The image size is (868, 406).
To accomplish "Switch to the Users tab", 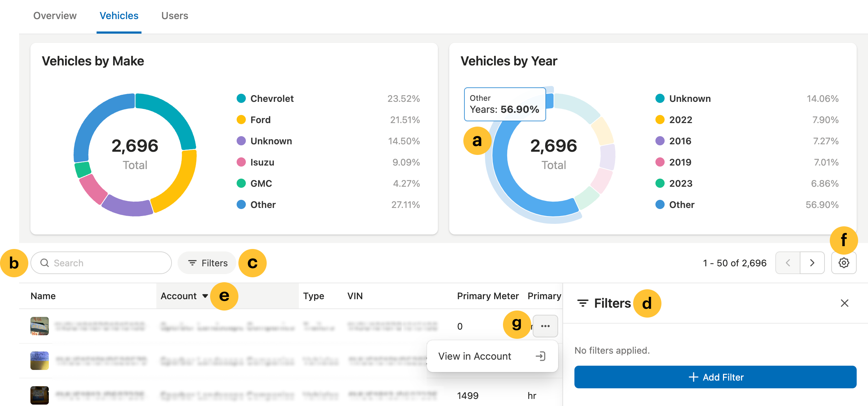I will (x=174, y=16).
